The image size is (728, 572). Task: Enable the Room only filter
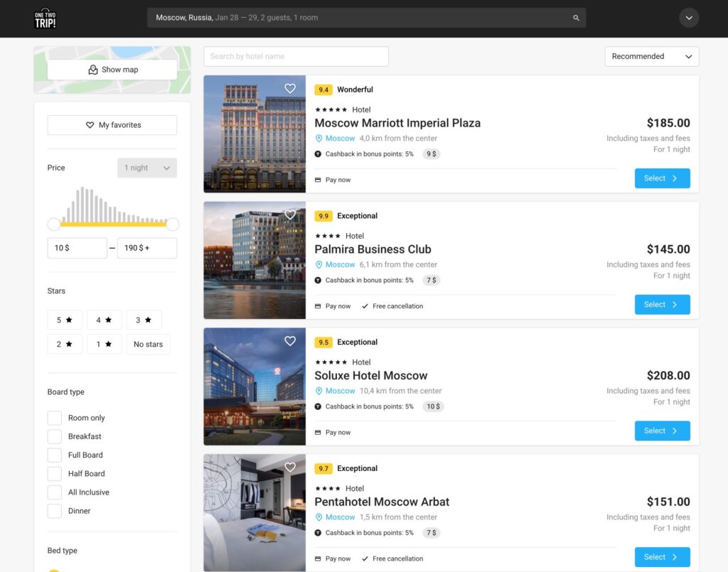53,418
